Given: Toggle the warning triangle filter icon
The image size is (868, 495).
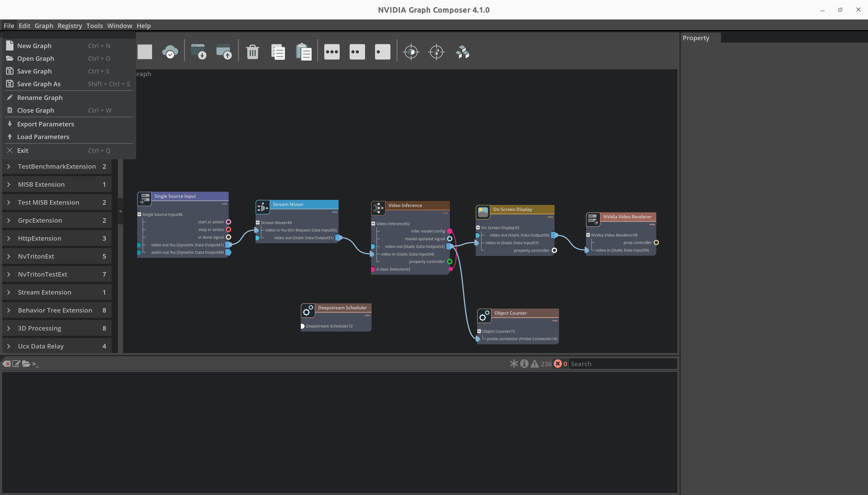Looking at the screenshot, I should pyautogui.click(x=535, y=364).
